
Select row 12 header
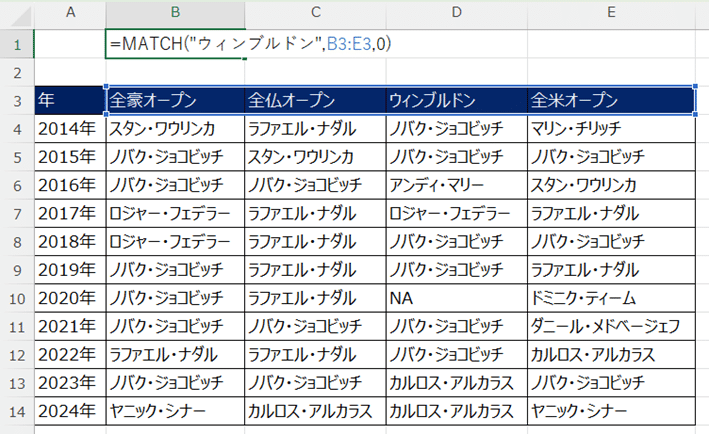coord(17,355)
